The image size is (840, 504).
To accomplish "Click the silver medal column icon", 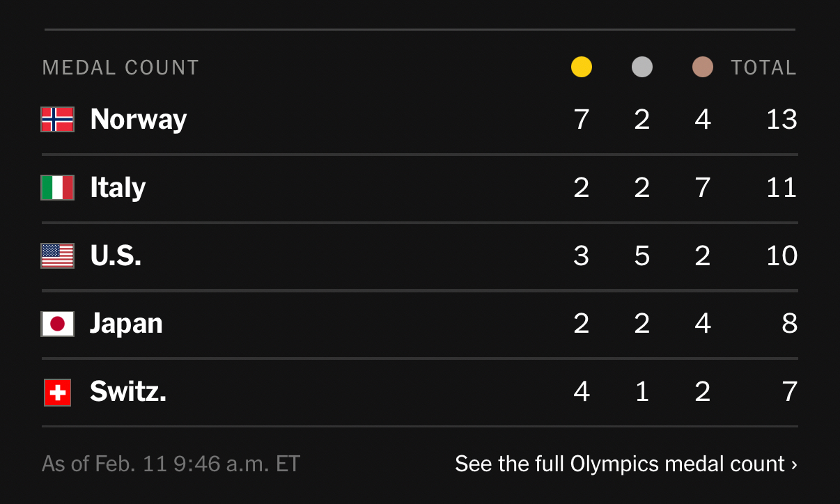I will click(642, 68).
